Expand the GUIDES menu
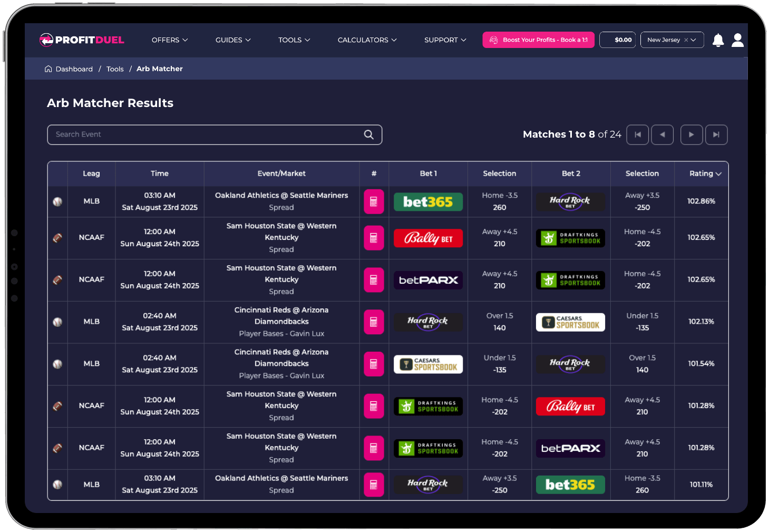The image size is (769, 532). click(x=233, y=40)
